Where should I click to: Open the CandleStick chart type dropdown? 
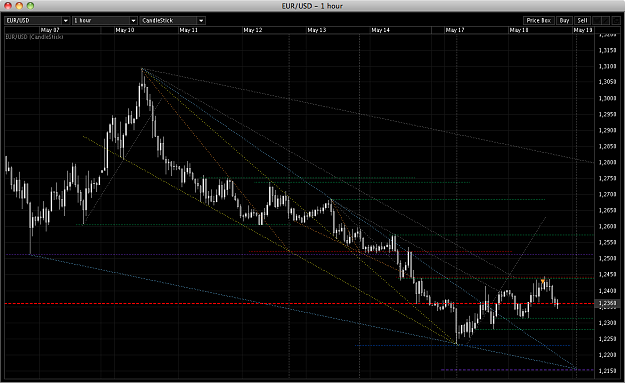click(x=173, y=20)
